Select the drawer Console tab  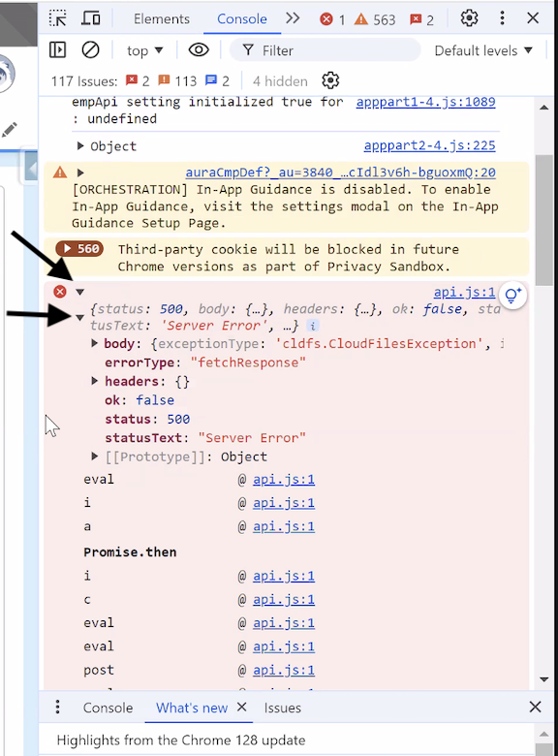pos(108,708)
